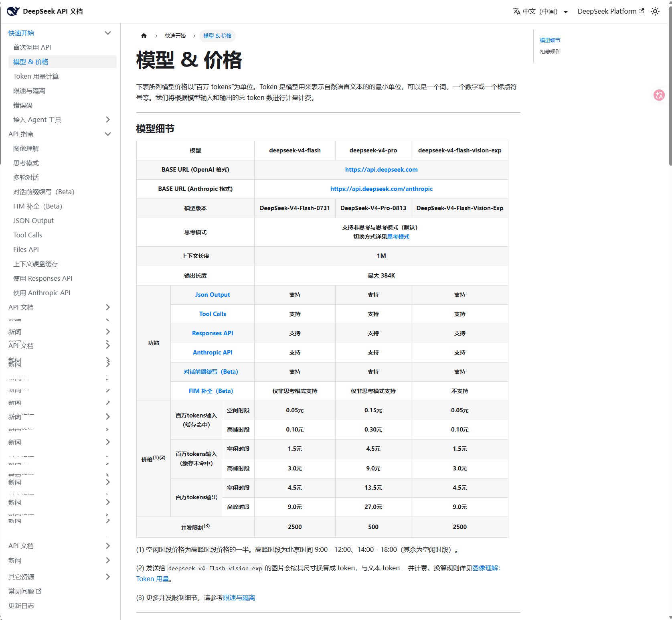Open Token 用量计算 sidebar page
Viewport: 672px width, 620px height.
click(36, 76)
